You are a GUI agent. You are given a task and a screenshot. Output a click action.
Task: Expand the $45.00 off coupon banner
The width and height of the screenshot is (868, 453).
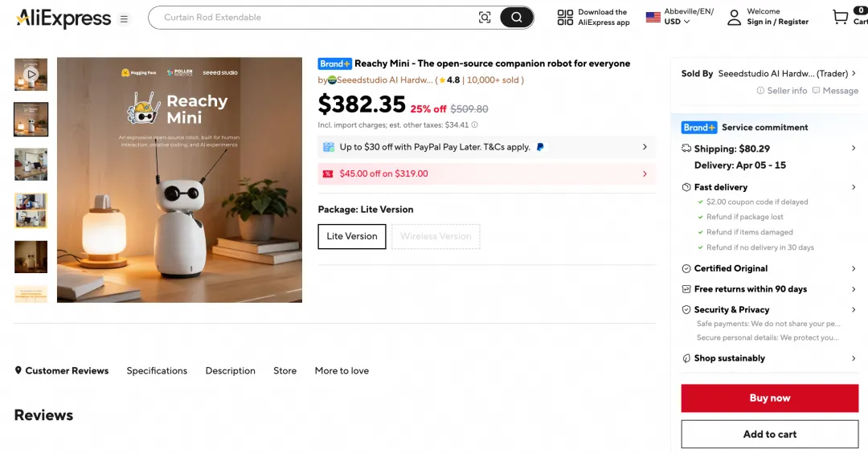(x=645, y=173)
